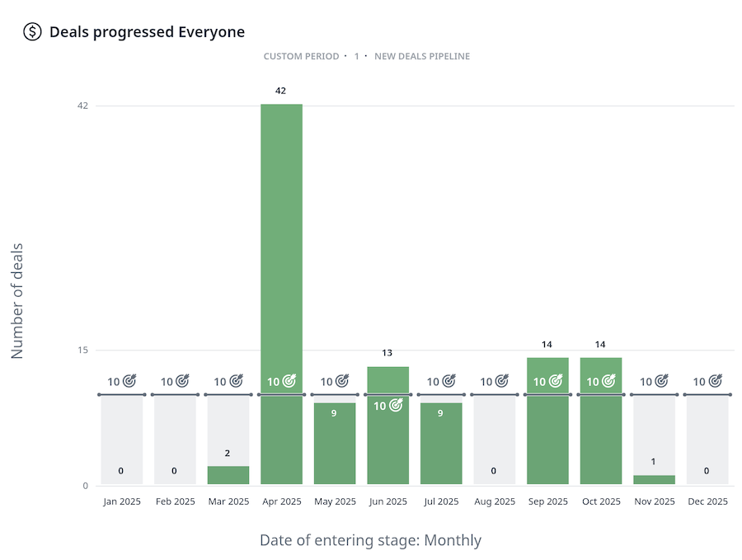Click the dollar icon beside the report title

tap(32, 32)
